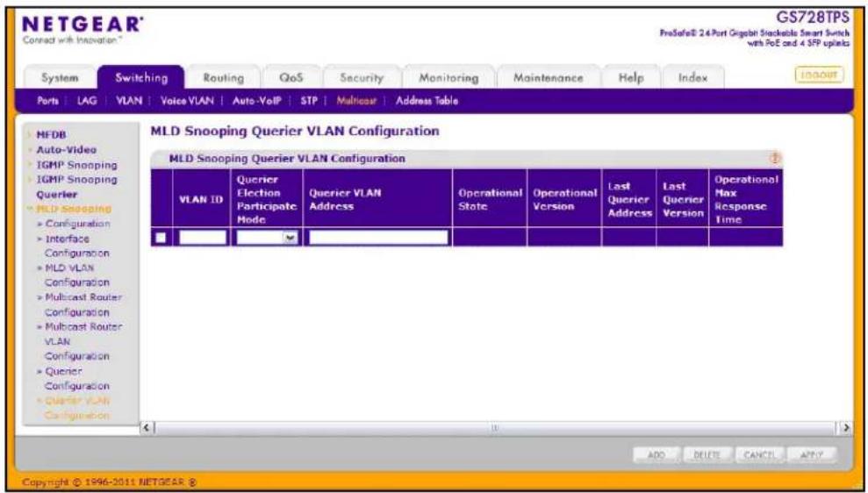The height and width of the screenshot is (493, 868).
Task: Open the Querier Election Participate Mode dropdown
Action: (267, 238)
